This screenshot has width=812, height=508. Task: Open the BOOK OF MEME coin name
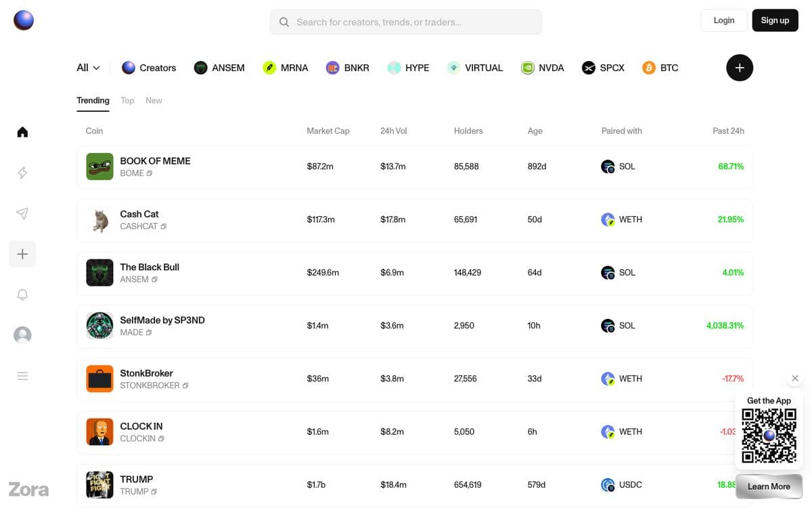(155, 161)
